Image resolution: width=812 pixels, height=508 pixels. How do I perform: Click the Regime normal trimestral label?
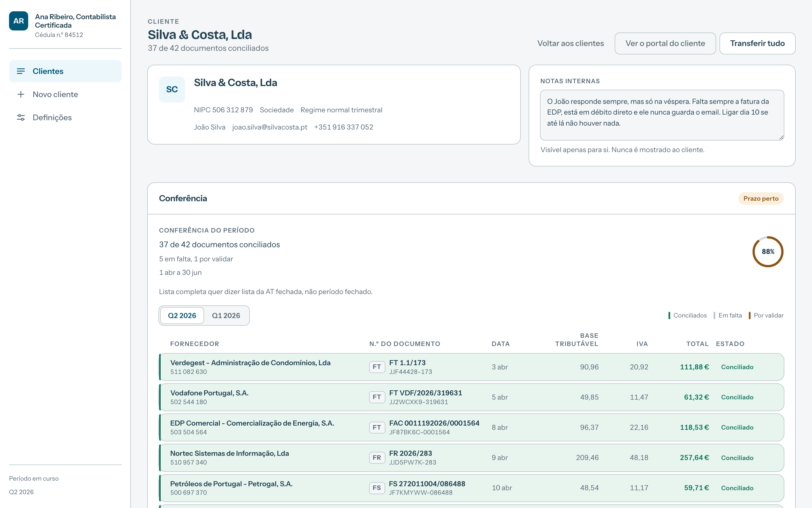click(x=341, y=110)
